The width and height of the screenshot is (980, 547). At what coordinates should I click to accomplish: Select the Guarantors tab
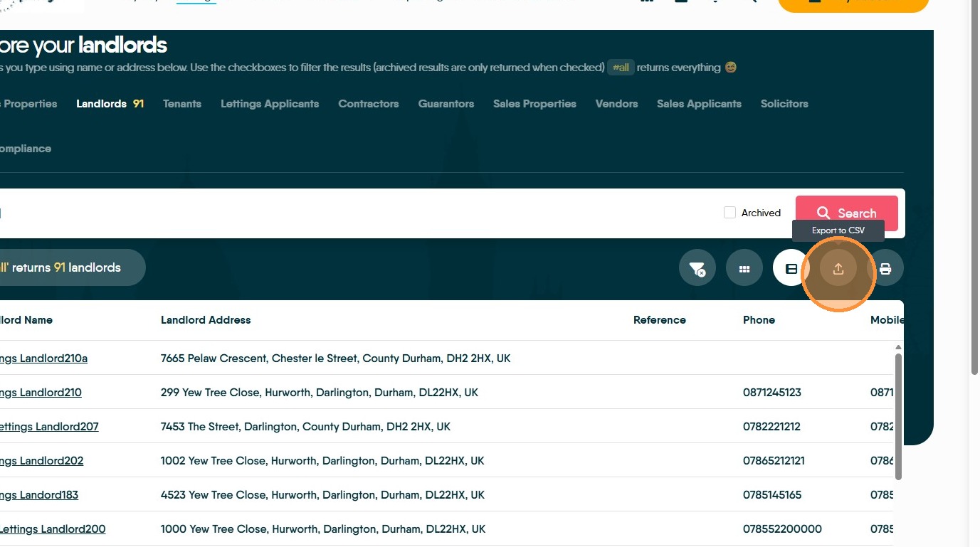point(446,104)
